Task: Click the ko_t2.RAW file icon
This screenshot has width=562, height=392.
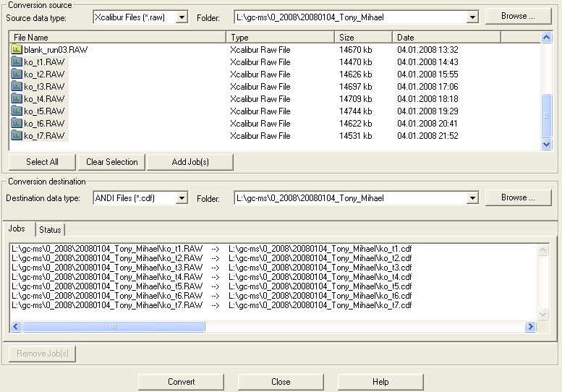Action: tap(17, 74)
